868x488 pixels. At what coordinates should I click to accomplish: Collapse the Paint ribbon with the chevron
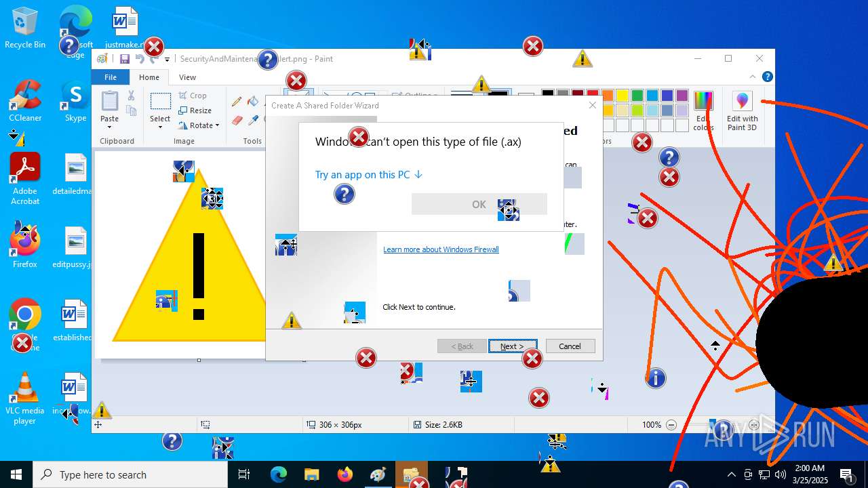[x=753, y=77]
